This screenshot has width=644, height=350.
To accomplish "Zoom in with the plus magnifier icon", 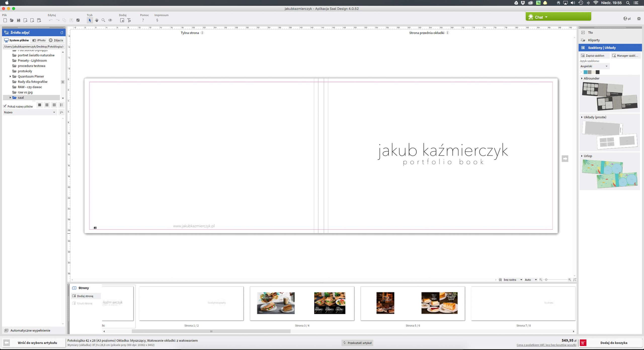I will point(570,280).
